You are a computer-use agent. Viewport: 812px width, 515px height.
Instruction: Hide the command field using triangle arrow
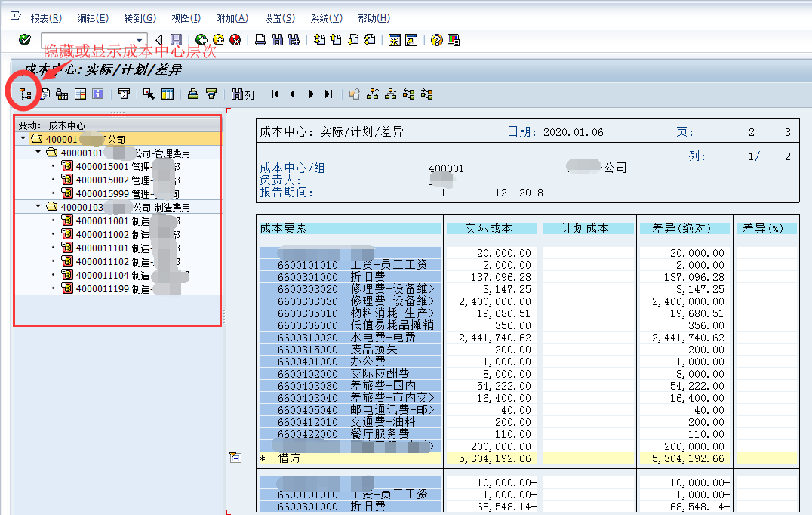[159, 40]
